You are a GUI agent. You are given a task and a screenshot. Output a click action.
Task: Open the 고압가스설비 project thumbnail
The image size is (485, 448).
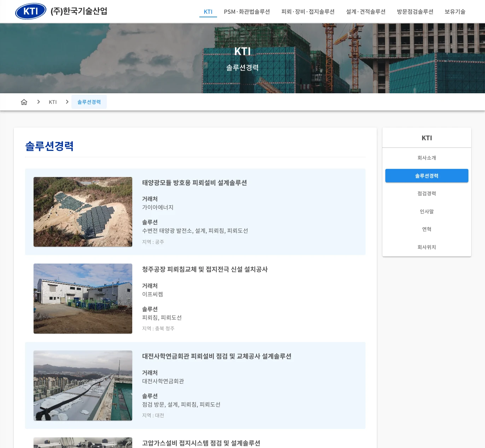pos(83,443)
